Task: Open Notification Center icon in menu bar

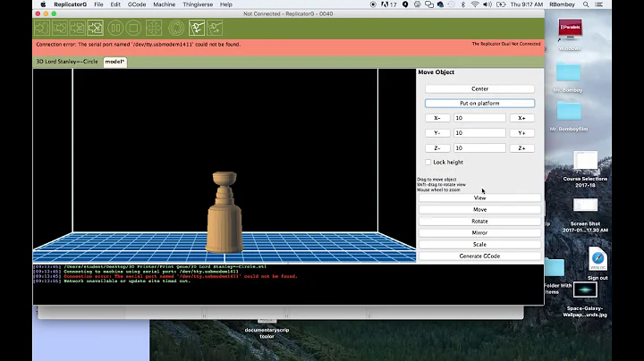Action: coord(598,4)
